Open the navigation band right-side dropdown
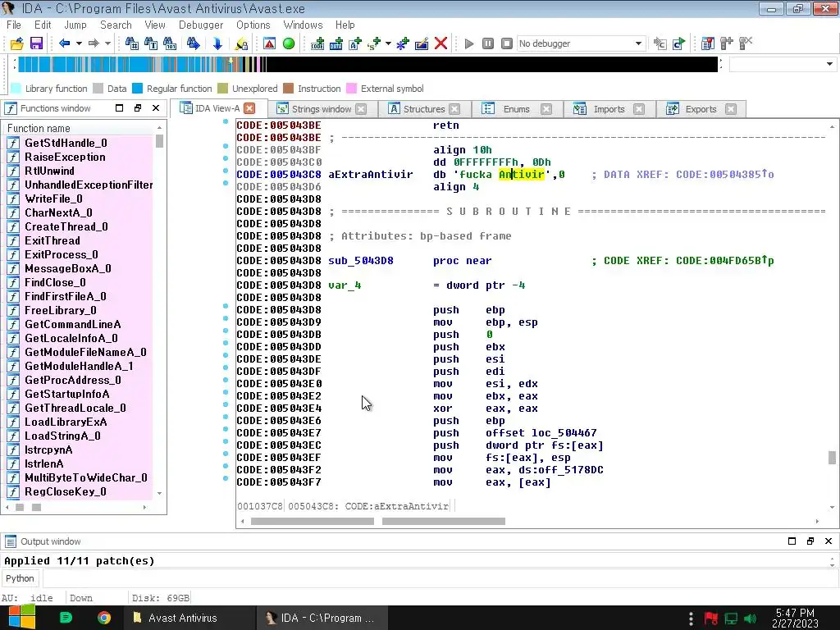840x630 pixels. tap(829, 64)
